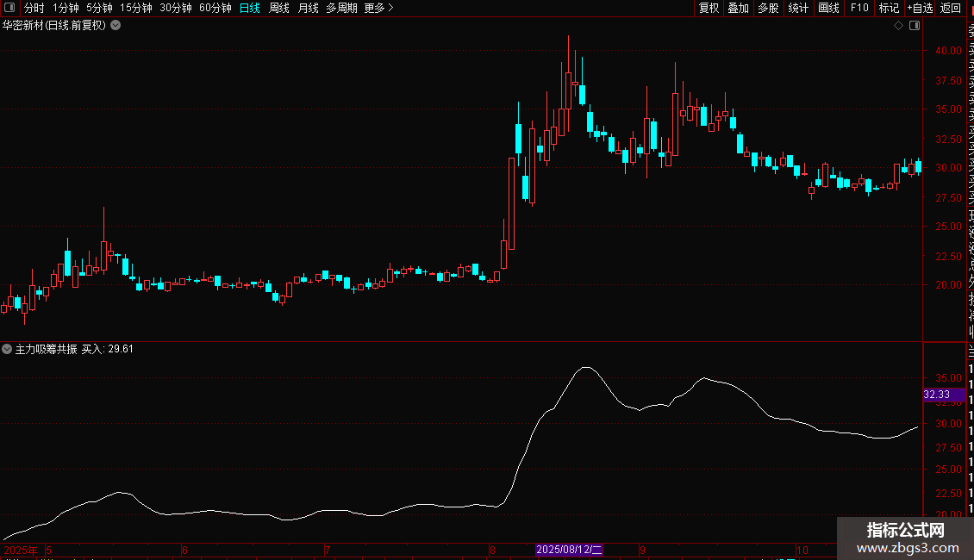The height and width of the screenshot is (560, 974).
Task: Open the 多周期 multi-period view
Action: click(x=341, y=8)
